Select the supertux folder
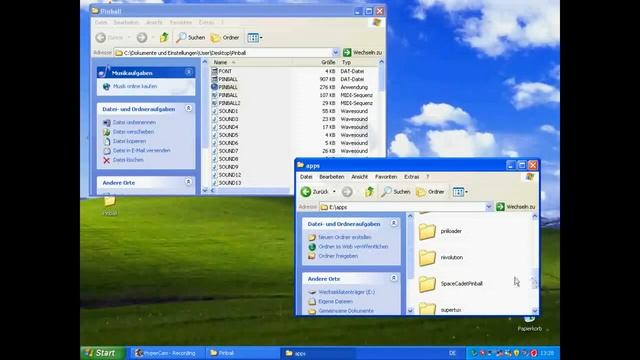Screen dimensions: 640x360 point(440,309)
